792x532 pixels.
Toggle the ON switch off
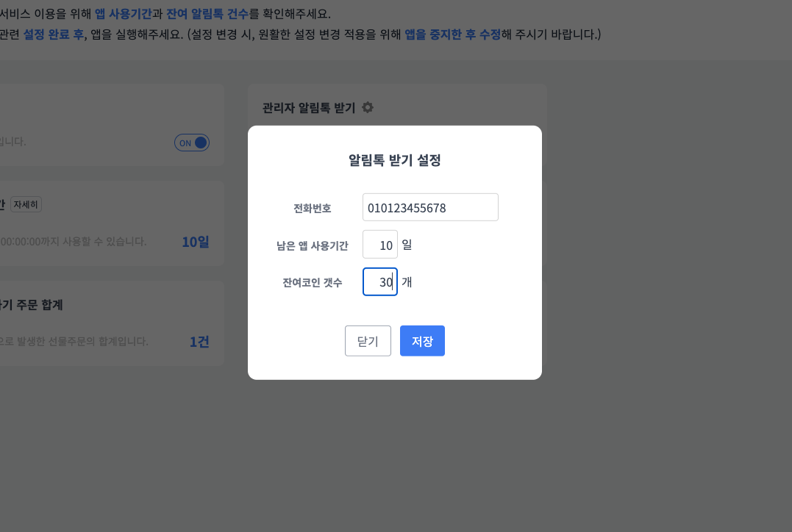pyautogui.click(x=192, y=143)
